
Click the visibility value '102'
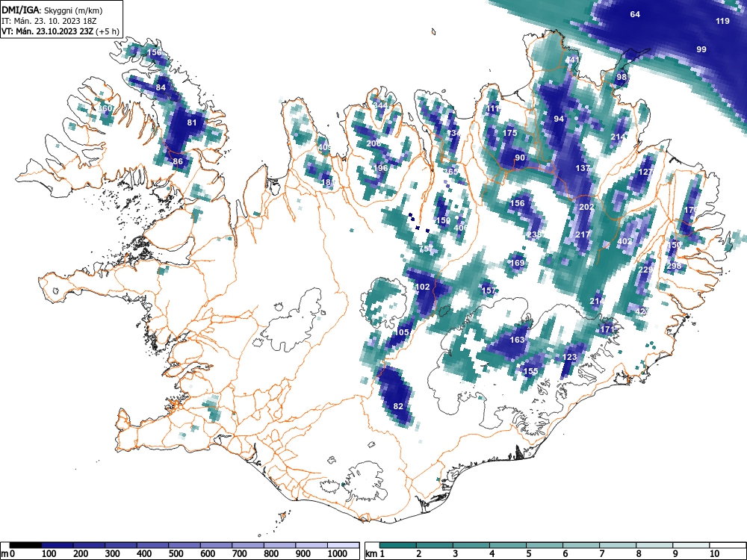423,287
